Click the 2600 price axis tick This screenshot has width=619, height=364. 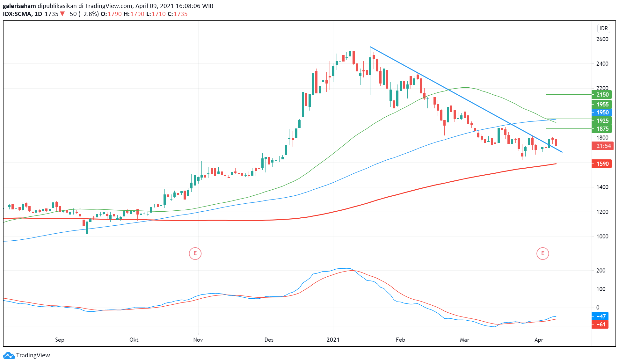tap(602, 39)
